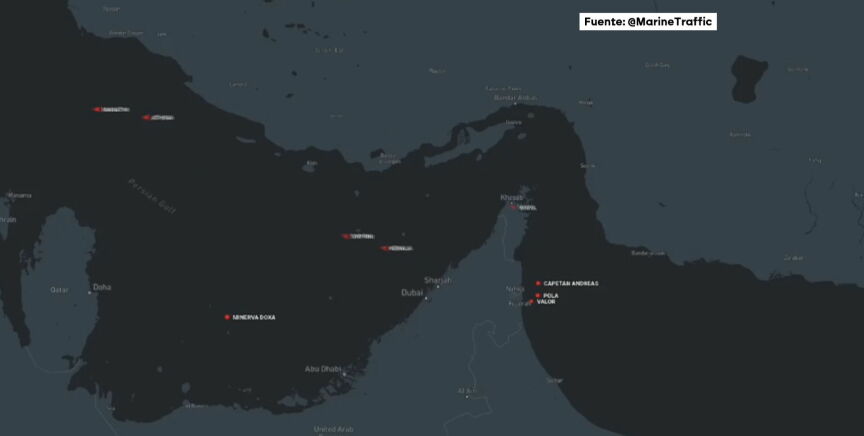Click the CAPETAN ANDREAS name text
The width and height of the screenshot is (864, 436).
click(571, 284)
